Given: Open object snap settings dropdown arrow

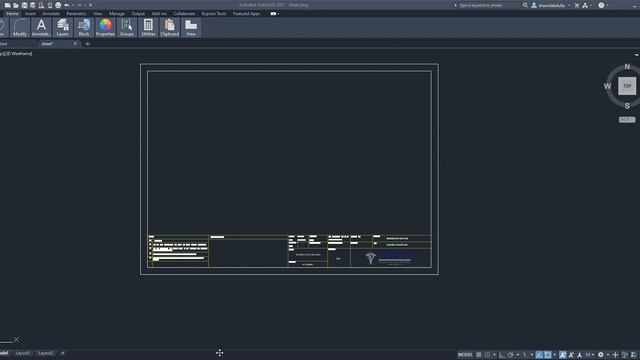Looking at the screenshot, I should 555,355.
